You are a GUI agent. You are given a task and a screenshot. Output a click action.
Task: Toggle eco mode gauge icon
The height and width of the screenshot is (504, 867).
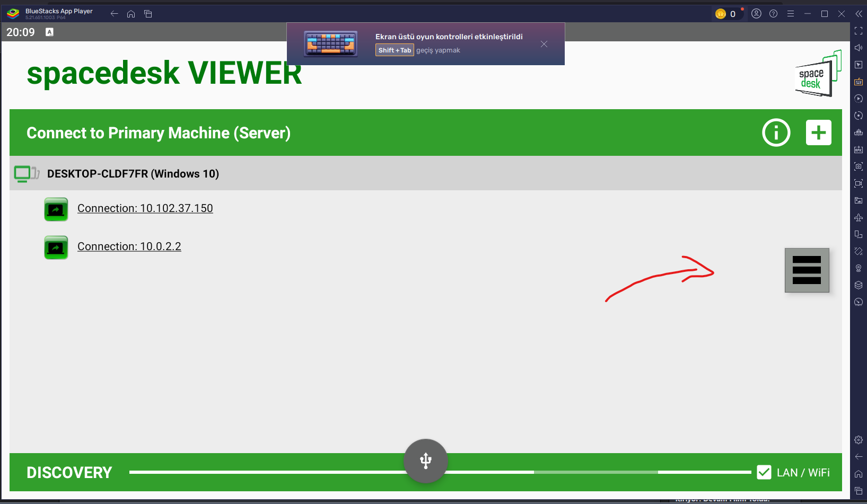tap(859, 302)
